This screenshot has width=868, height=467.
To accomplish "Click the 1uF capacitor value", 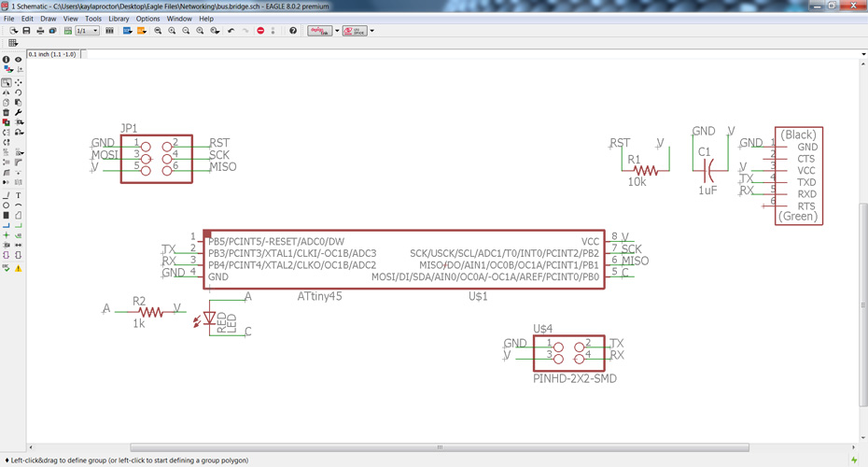I will tap(707, 190).
